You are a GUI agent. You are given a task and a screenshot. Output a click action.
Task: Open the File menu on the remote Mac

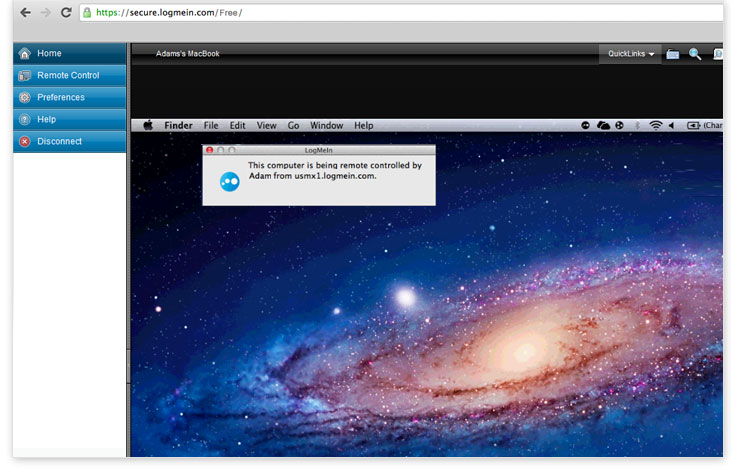click(x=211, y=126)
